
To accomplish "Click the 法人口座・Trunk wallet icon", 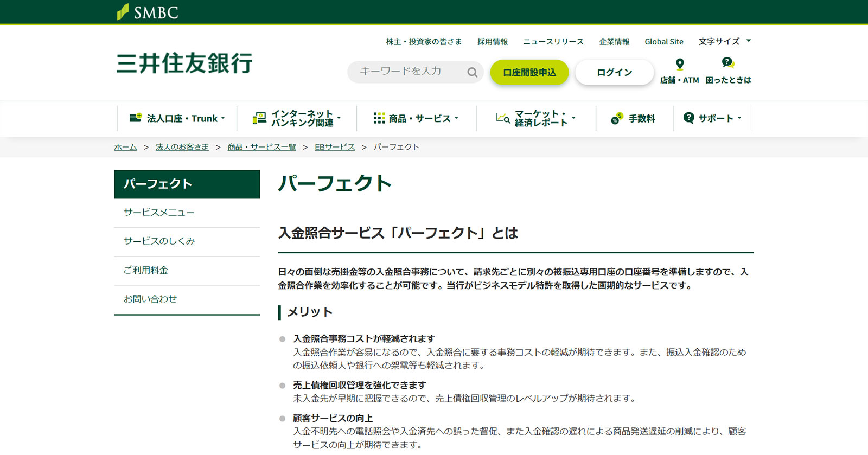I will tap(136, 117).
